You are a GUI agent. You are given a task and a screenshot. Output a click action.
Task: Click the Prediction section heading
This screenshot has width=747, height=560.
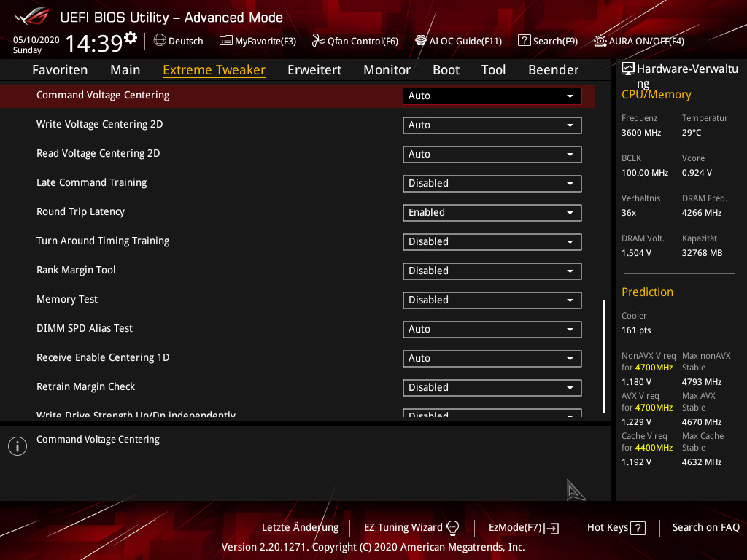pyautogui.click(x=648, y=292)
